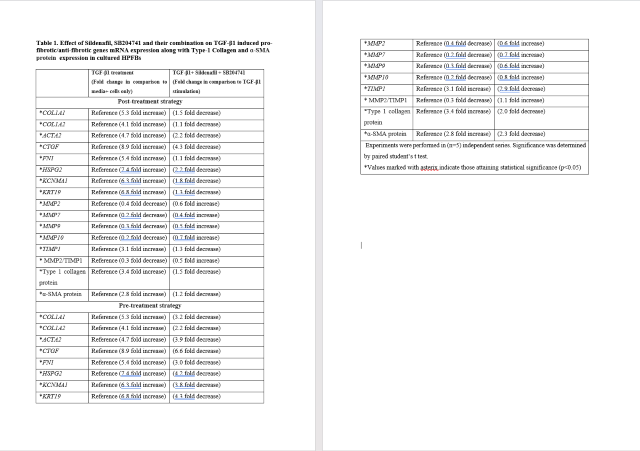Click the '*α-SMA protein' label beside '(2.3 fold decrease)'

[385, 134]
